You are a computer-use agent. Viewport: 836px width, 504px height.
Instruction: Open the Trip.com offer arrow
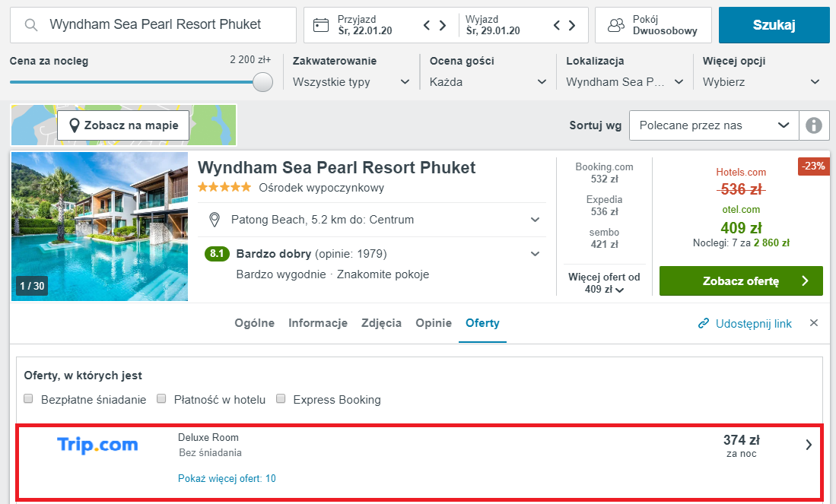coord(809,445)
